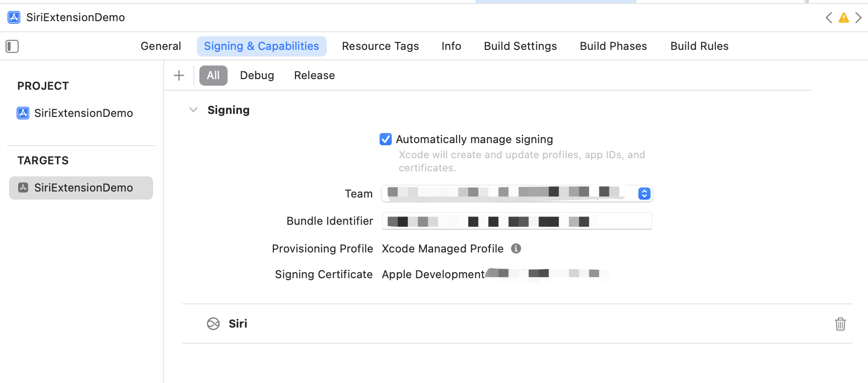Screen dimensions: 868x383
Task: Open the General tab
Action: pos(161,46)
